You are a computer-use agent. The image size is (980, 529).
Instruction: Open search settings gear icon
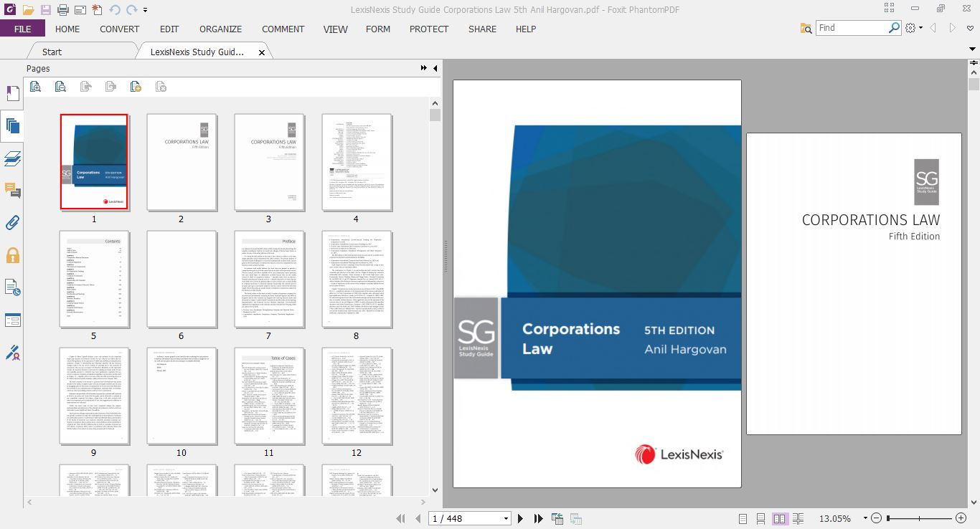pyautogui.click(x=910, y=27)
